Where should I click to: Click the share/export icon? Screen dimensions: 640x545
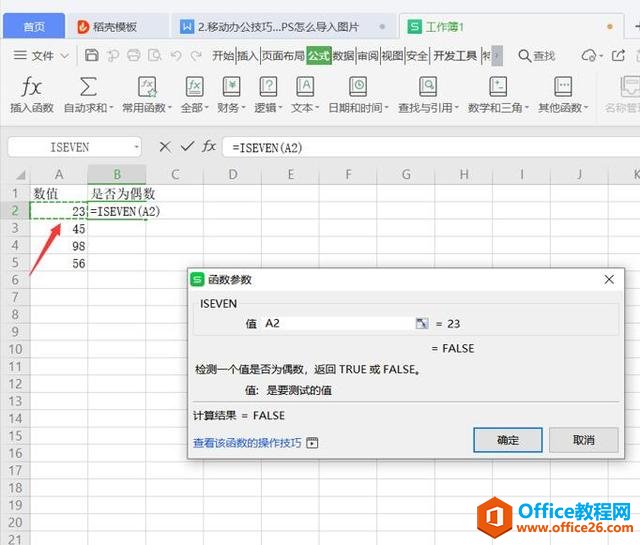[618, 55]
